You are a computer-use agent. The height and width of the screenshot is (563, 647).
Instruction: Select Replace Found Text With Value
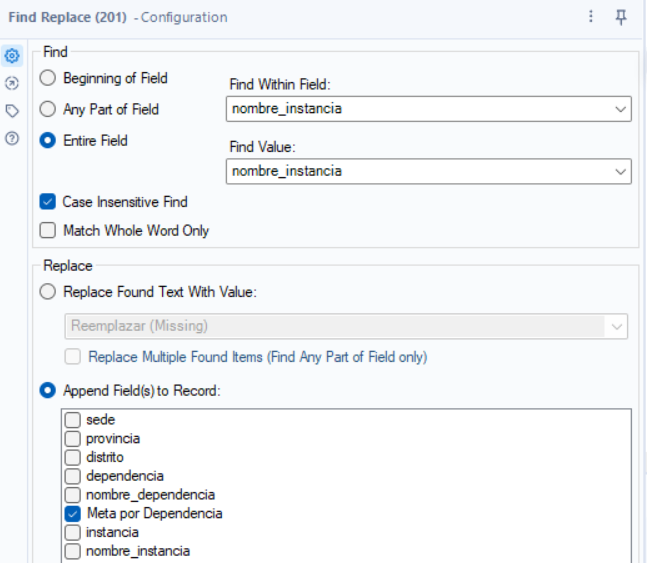(47, 292)
